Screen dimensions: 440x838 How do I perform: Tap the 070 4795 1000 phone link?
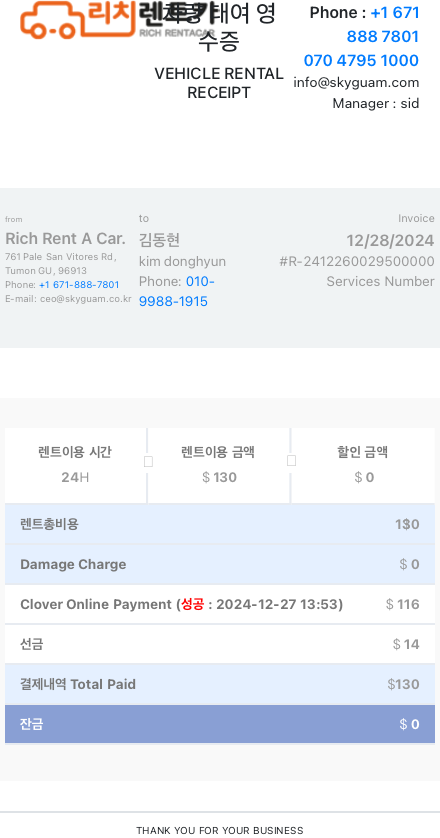click(x=361, y=61)
